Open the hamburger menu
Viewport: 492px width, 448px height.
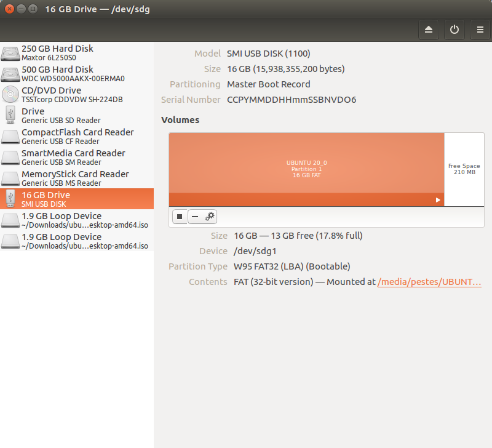[480, 30]
